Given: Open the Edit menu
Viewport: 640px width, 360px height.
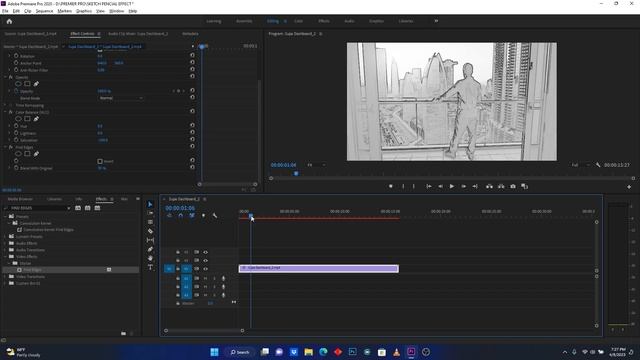Looking at the screenshot, I should point(16,11).
